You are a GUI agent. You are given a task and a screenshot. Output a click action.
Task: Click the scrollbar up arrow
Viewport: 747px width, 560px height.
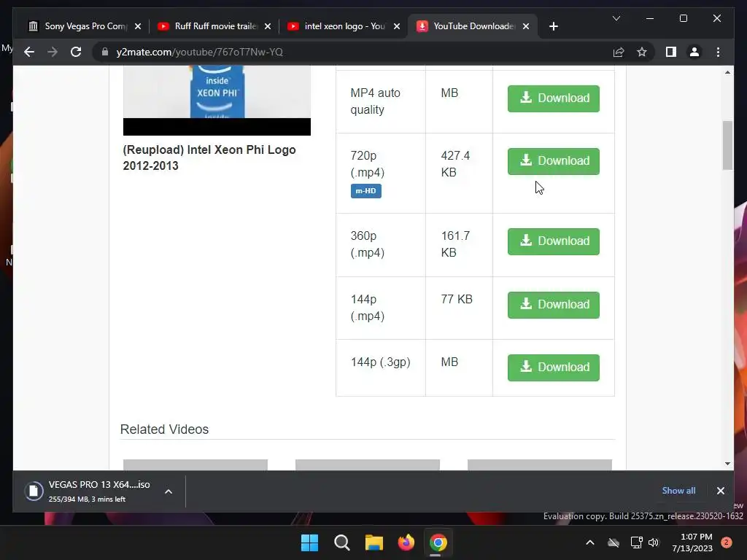click(727, 72)
